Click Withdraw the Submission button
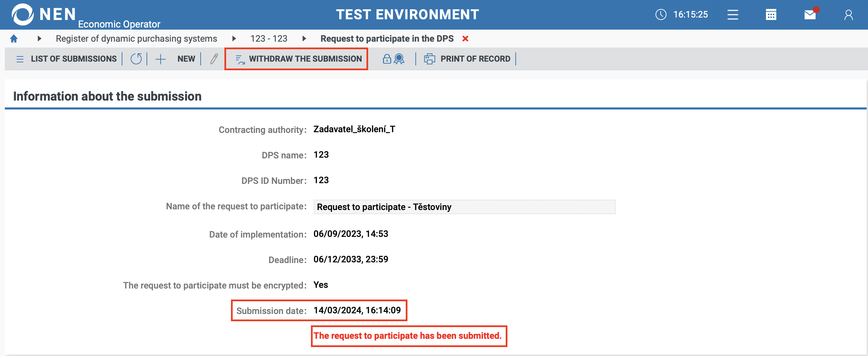This screenshot has width=868, height=356. click(299, 59)
